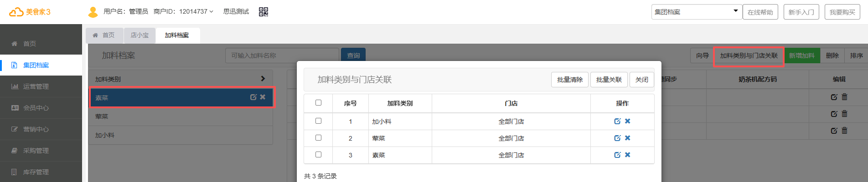Edit the 素菜 category in the left list

click(x=253, y=97)
